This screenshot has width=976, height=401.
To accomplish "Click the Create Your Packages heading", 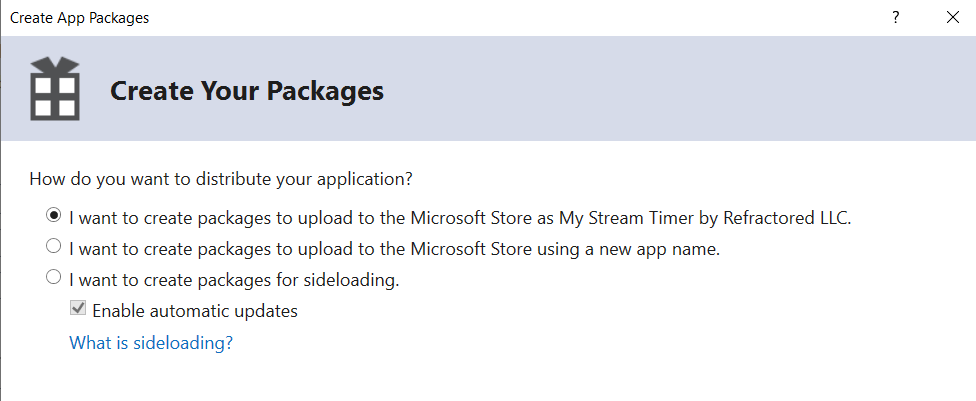I will click(x=246, y=91).
